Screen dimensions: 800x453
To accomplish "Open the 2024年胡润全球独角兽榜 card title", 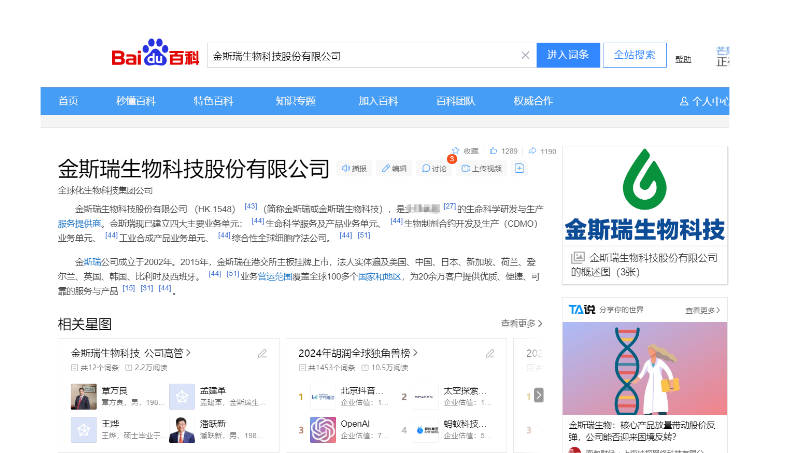I will pos(358,353).
